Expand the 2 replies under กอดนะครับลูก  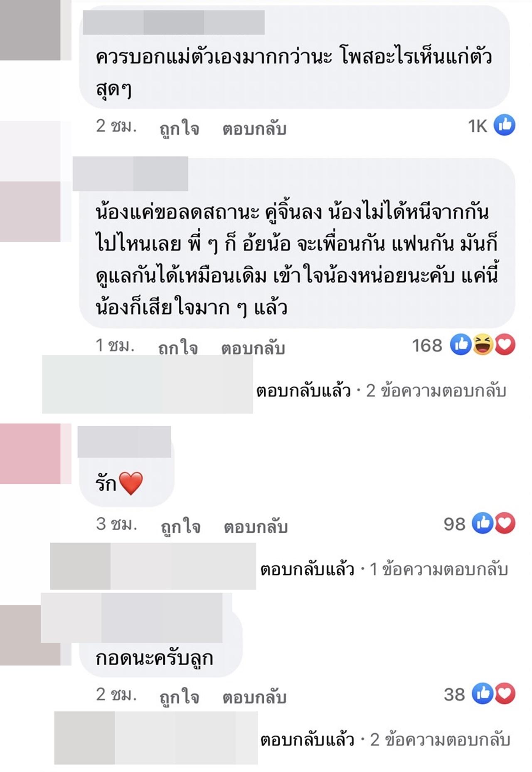[385, 740]
